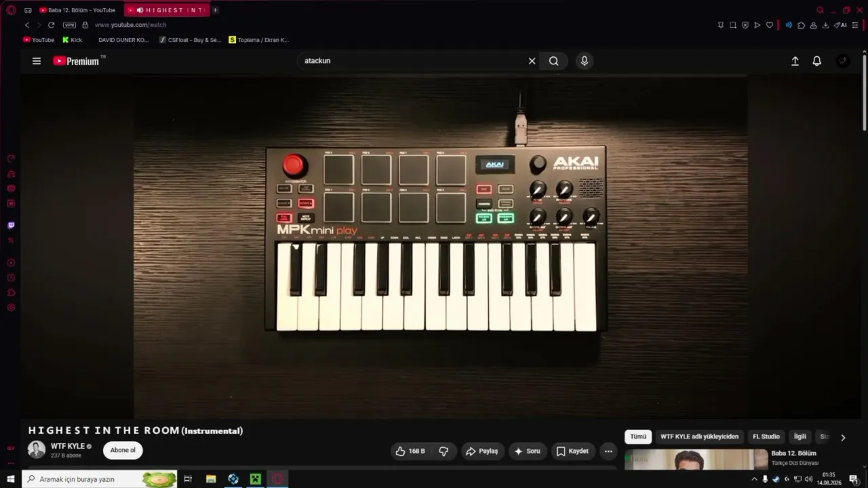868x488 pixels.
Task: Open browser downloads icon
Action: (x=825, y=25)
